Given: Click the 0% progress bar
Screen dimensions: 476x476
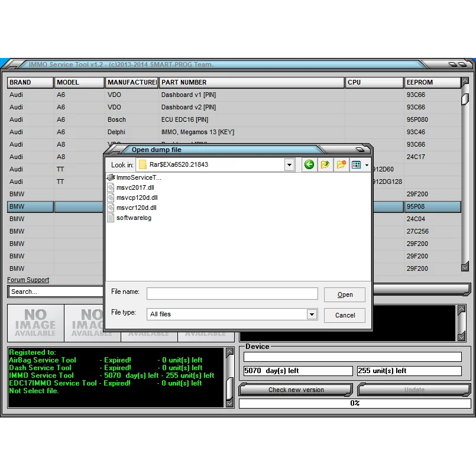Looking at the screenshot, I should tap(355, 403).
